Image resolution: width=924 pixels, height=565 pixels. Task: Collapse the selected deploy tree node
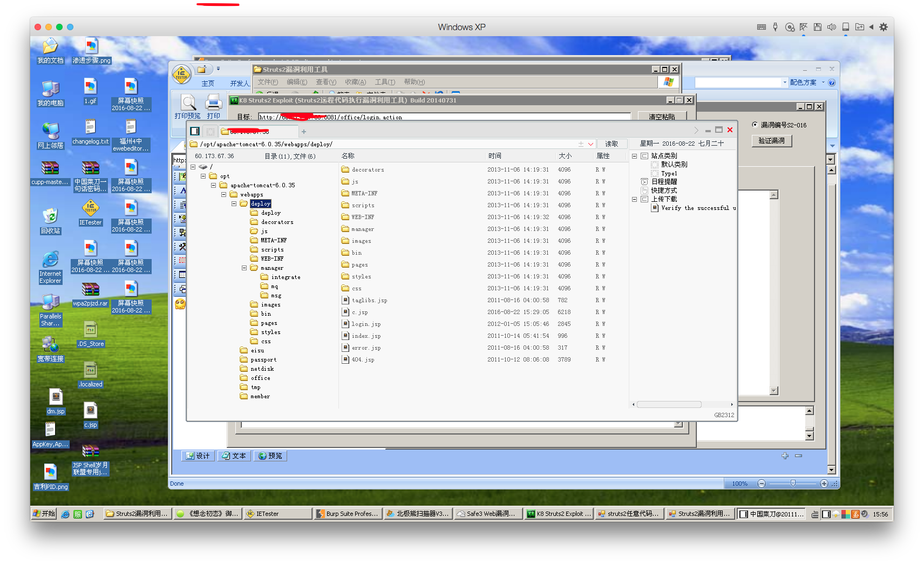[x=234, y=203]
